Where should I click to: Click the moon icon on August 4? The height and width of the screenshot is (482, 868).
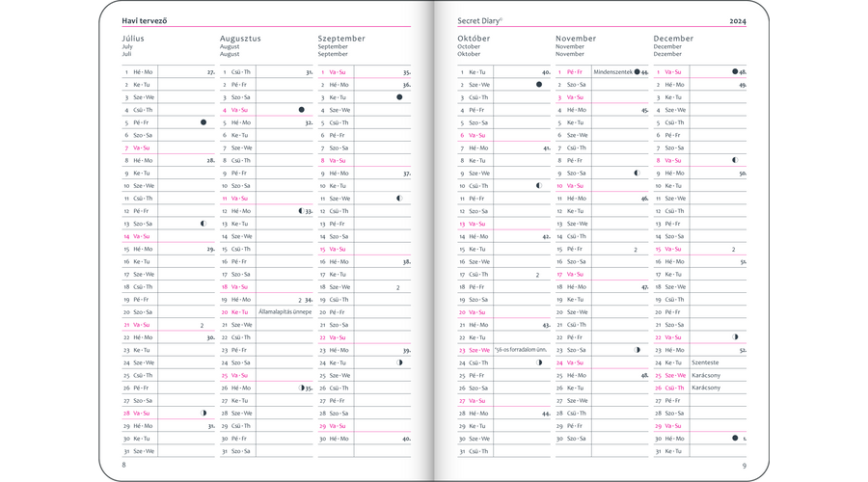[x=301, y=110]
